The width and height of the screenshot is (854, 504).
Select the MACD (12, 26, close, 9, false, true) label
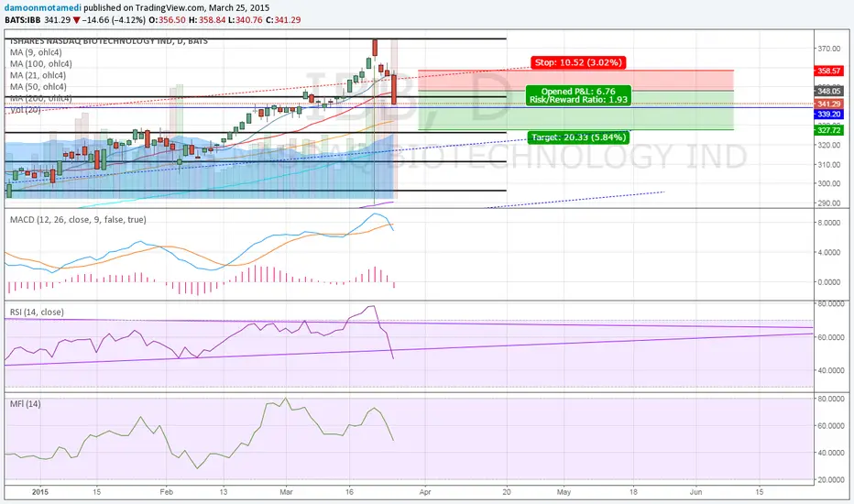click(x=78, y=220)
